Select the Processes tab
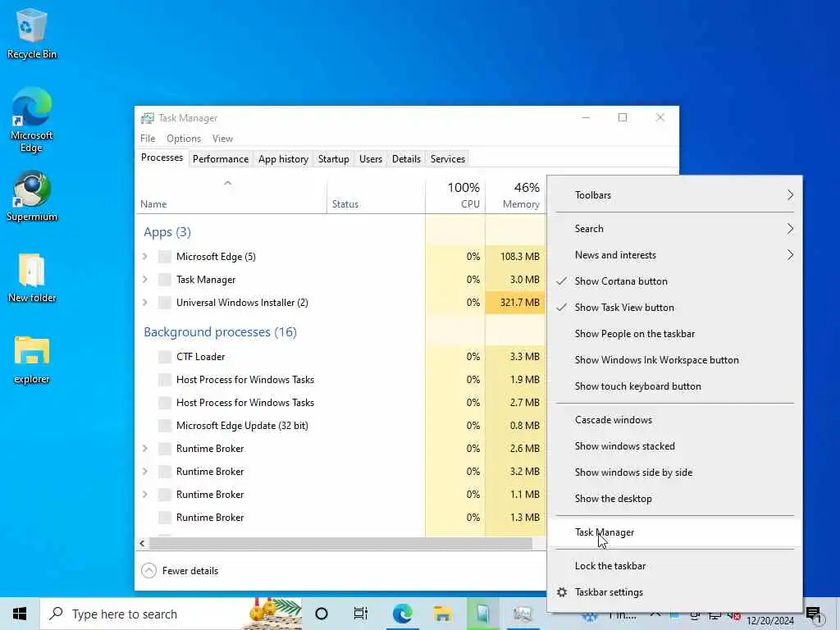The image size is (840, 630). point(162,158)
